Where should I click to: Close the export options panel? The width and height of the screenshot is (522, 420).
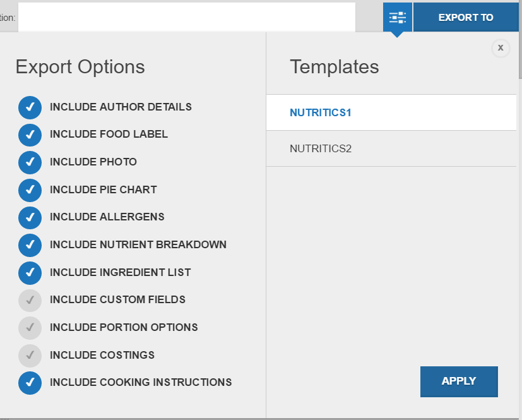click(501, 48)
